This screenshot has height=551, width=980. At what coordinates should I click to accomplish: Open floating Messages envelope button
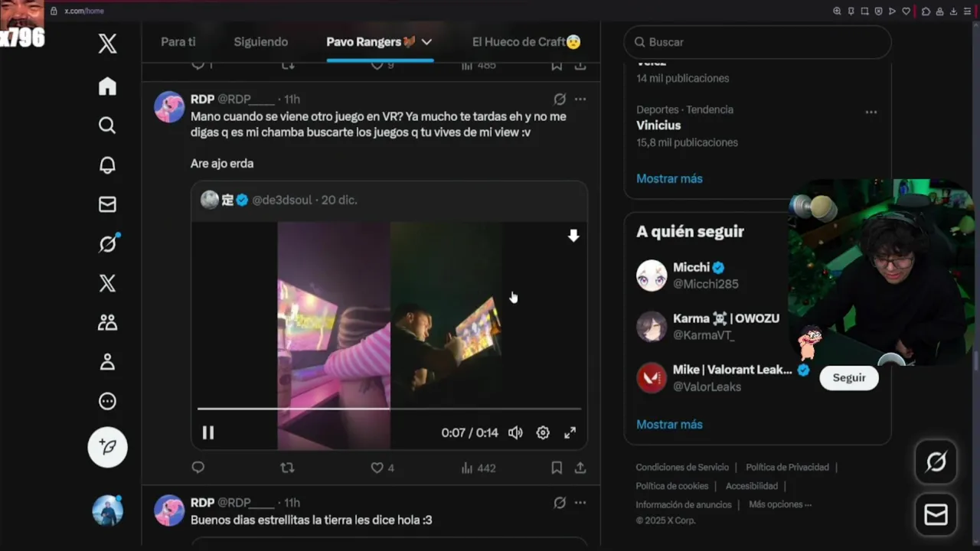936,515
